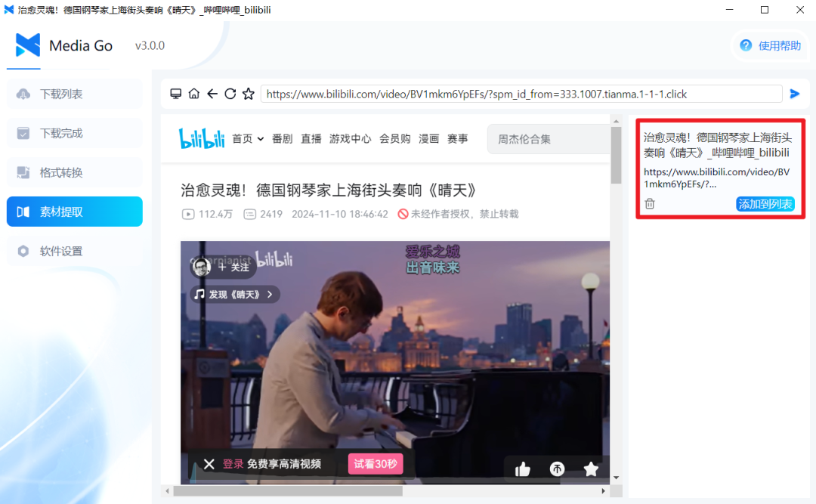Expand the 发现《晴天》 music tag
This screenshot has height=504, width=816.
pos(234,294)
